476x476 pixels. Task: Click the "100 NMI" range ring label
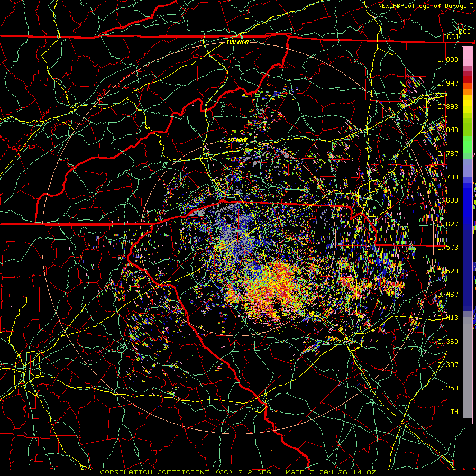[x=237, y=42]
